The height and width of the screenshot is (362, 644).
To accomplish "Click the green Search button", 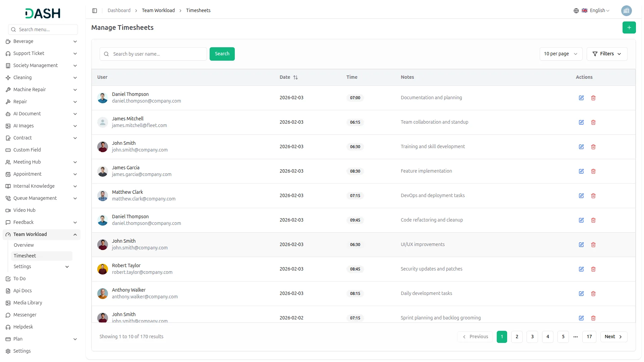I will point(222,54).
